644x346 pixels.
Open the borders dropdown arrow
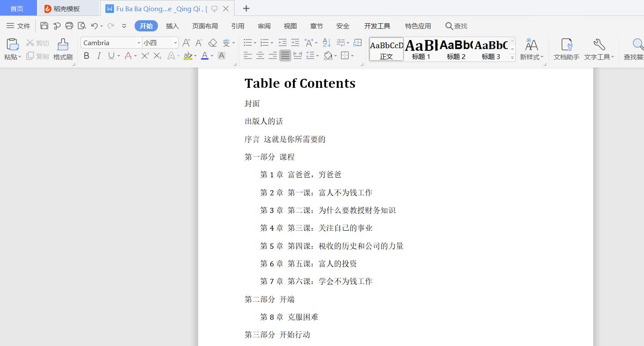pos(352,56)
